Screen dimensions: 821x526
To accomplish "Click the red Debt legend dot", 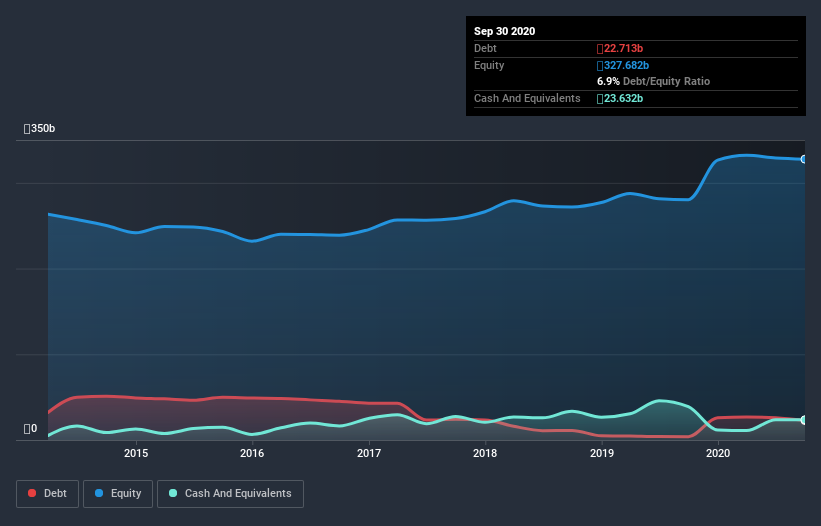I will [32, 493].
